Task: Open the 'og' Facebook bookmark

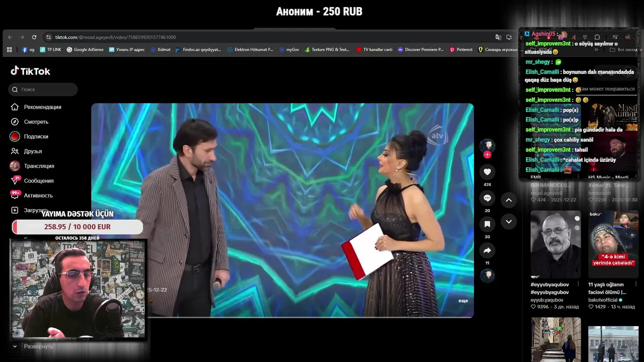Action: tap(28, 50)
